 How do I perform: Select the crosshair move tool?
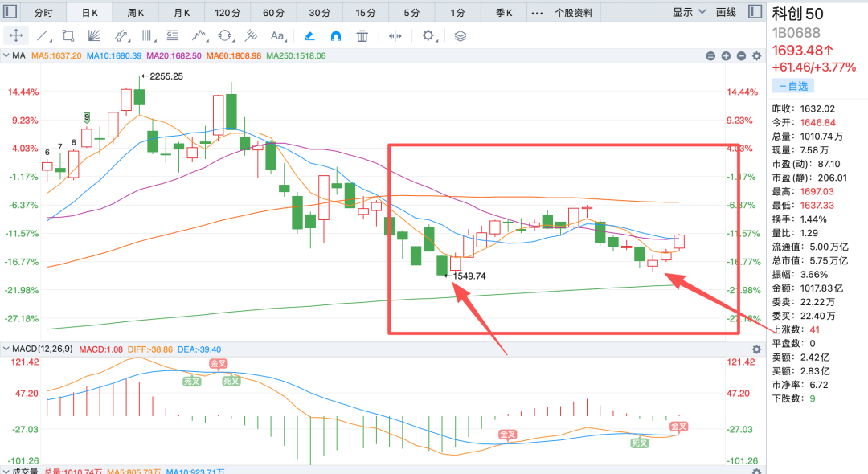click(x=16, y=36)
